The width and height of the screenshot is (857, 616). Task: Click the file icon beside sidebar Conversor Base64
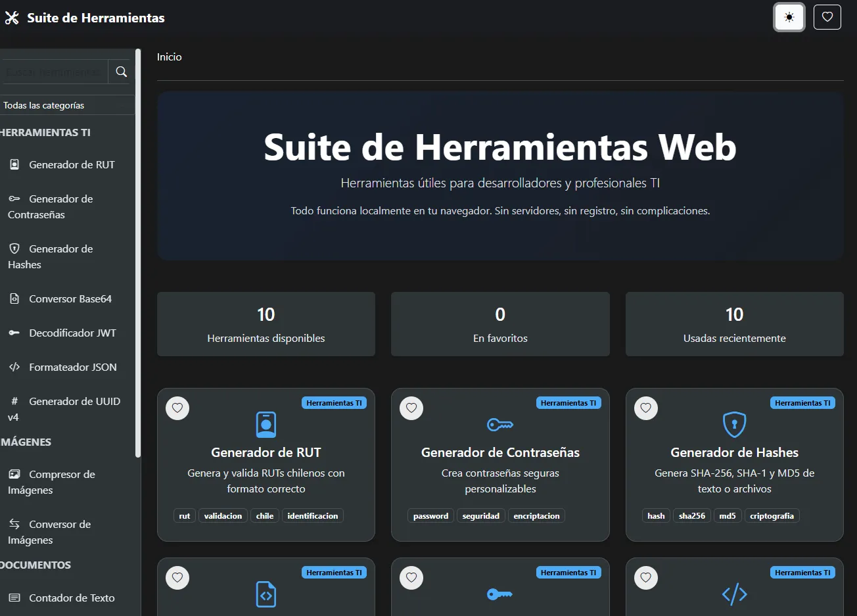pos(14,298)
